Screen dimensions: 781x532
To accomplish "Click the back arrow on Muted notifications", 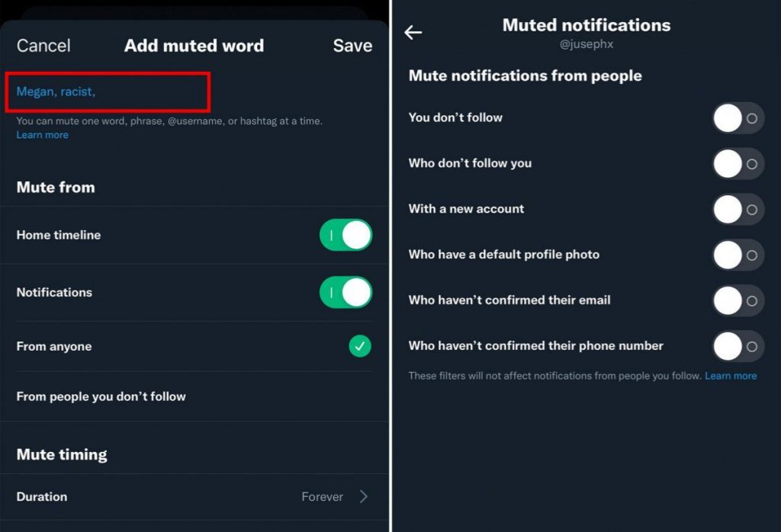I will 413,32.
